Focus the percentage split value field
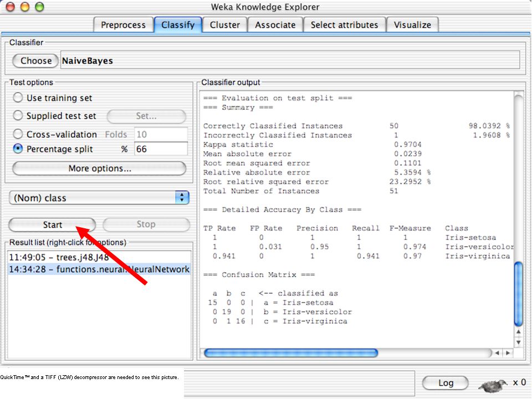The height and width of the screenshot is (399, 532). pyautogui.click(x=161, y=149)
